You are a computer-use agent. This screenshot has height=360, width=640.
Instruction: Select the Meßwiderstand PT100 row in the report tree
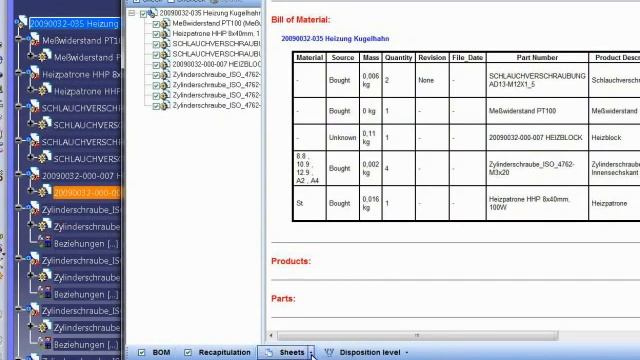pyautogui.click(x=216, y=24)
